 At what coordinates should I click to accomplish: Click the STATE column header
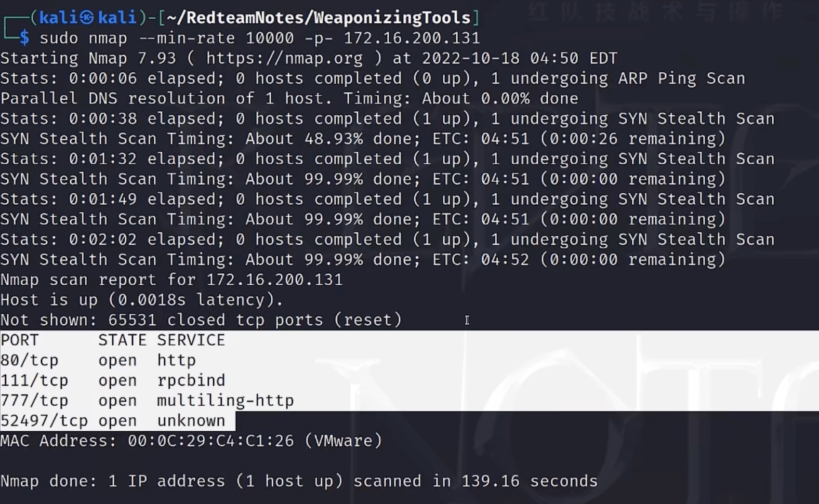point(122,340)
